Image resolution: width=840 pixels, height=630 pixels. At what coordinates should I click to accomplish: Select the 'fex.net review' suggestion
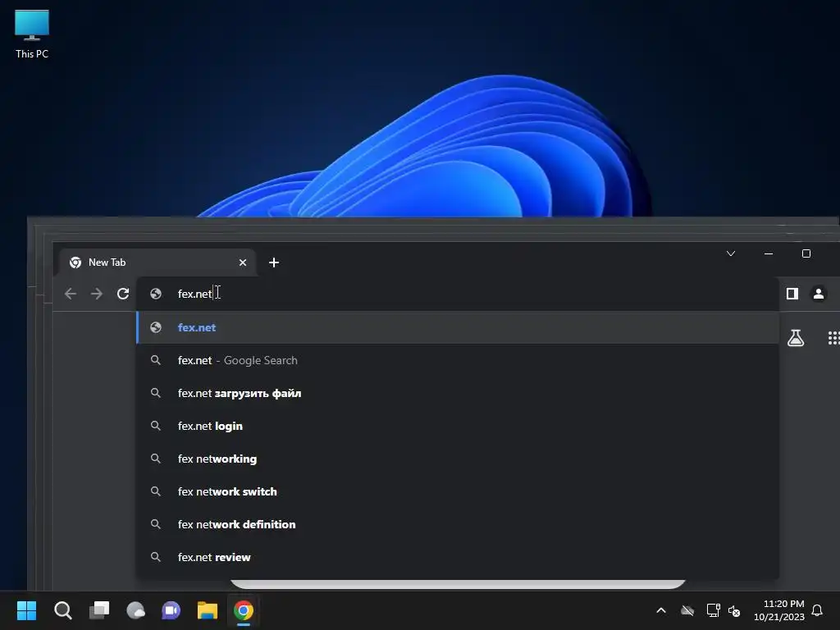pyautogui.click(x=458, y=557)
